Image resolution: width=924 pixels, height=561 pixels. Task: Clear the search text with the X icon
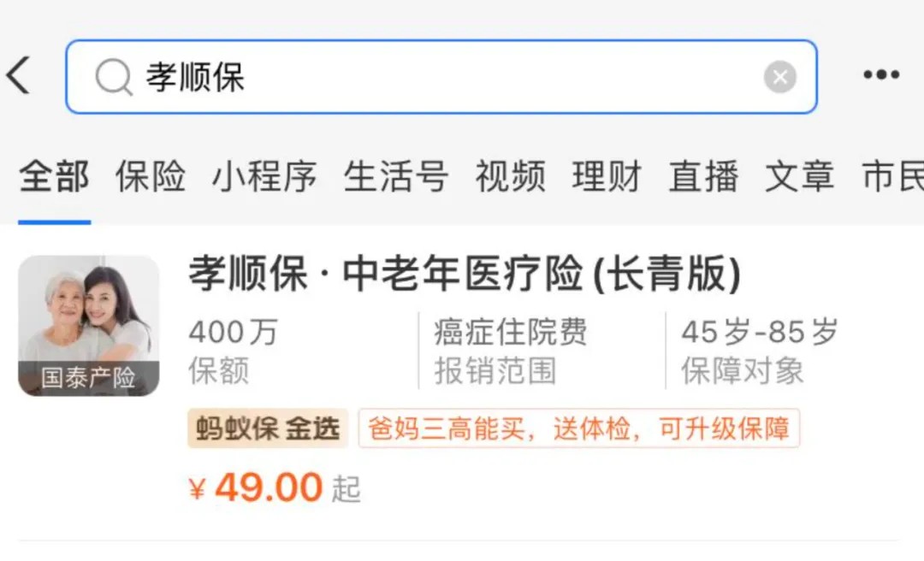[x=779, y=77]
